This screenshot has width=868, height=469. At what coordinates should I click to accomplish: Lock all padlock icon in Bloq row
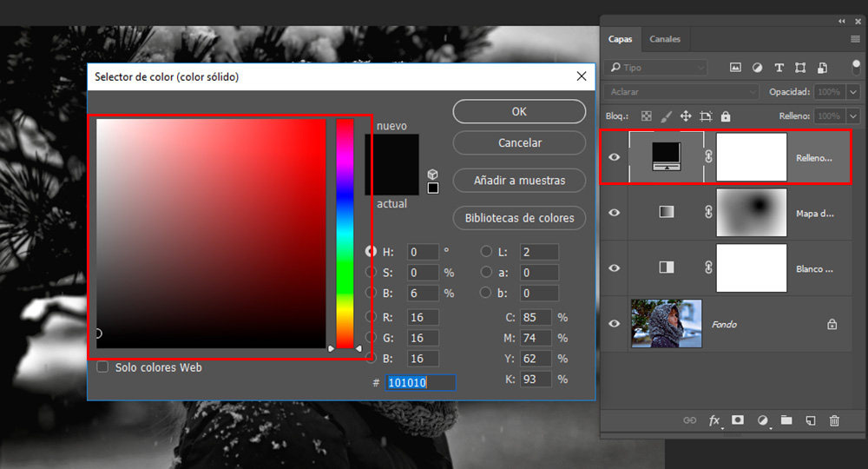726,116
